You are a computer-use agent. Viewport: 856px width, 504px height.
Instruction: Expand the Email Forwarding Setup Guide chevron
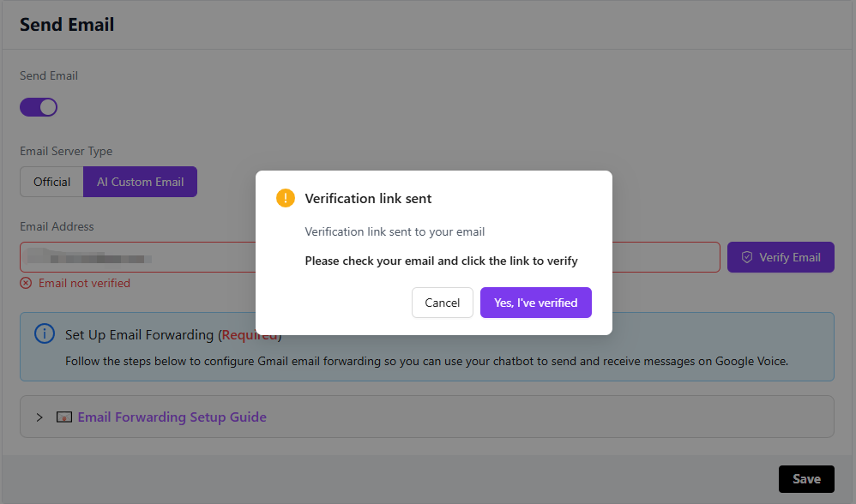click(x=39, y=417)
